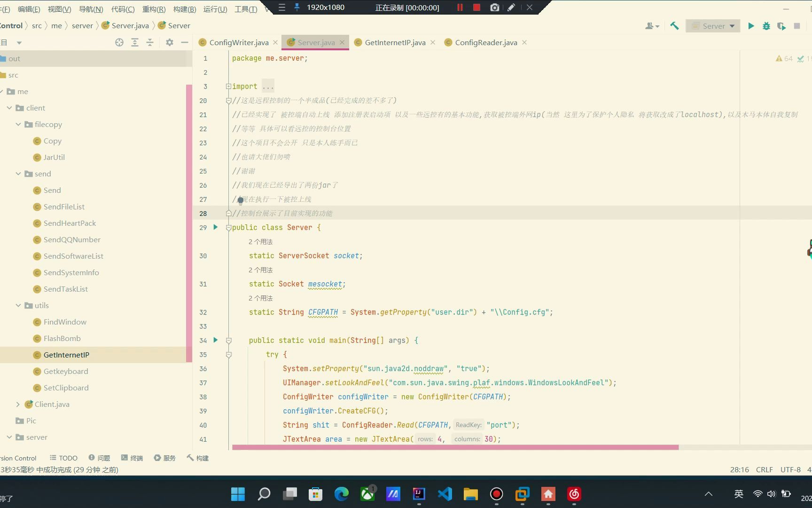Expand the Client.java node
This screenshot has width=812, height=508.
[x=18, y=404]
